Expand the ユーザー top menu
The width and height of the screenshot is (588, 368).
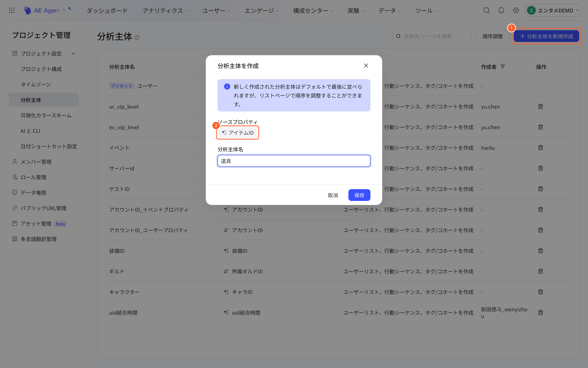[x=216, y=10]
